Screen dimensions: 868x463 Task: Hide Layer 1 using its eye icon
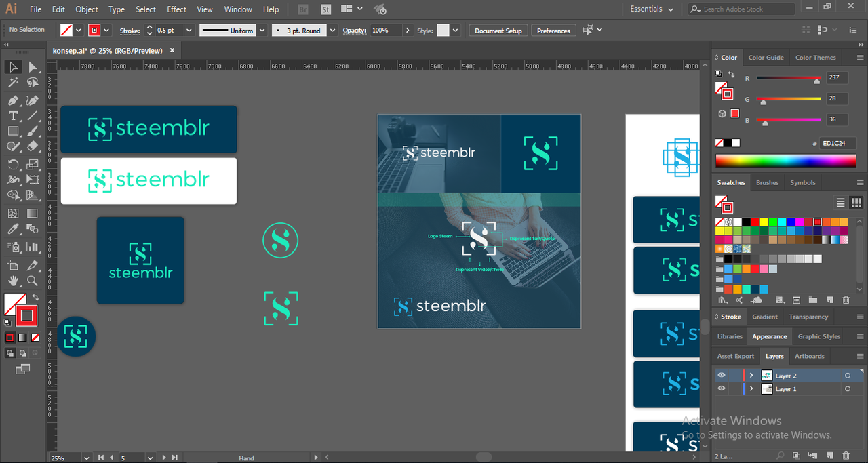pyautogui.click(x=722, y=389)
